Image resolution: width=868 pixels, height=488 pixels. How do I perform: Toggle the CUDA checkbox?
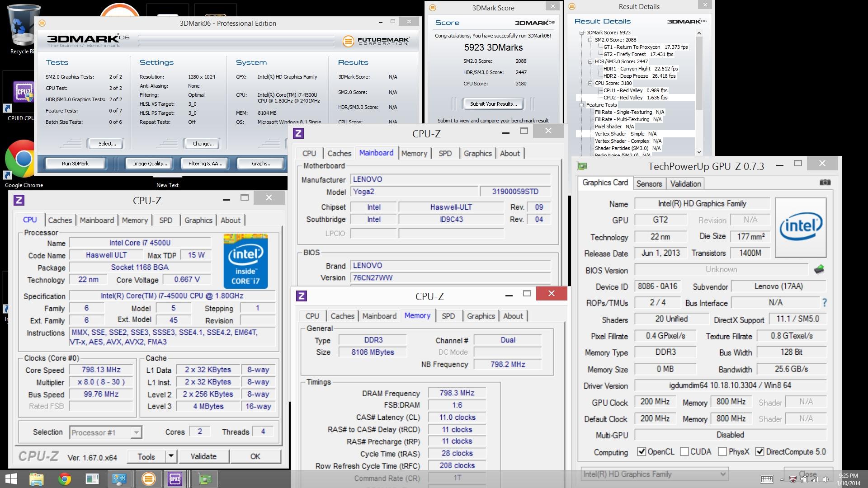pyautogui.click(x=684, y=452)
